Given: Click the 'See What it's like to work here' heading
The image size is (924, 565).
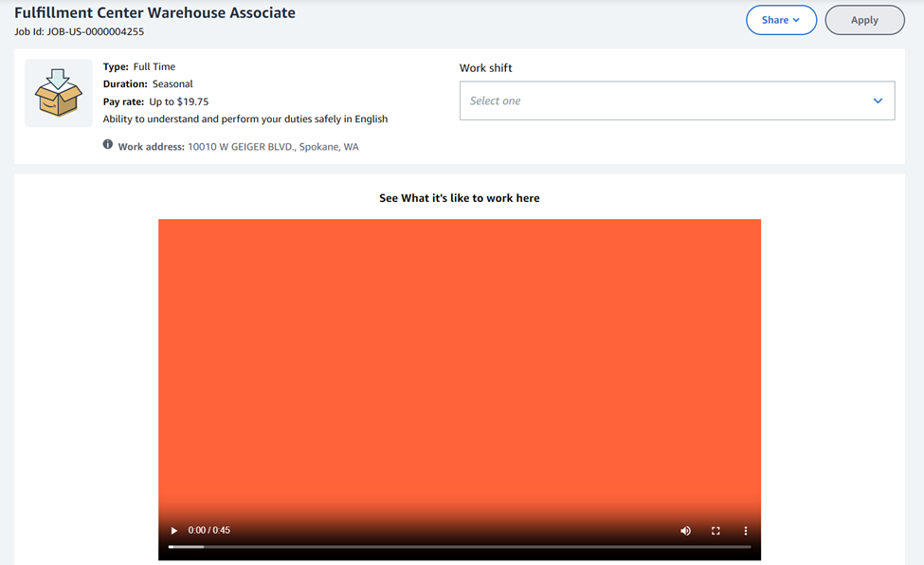Looking at the screenshot, I should 460,198.
